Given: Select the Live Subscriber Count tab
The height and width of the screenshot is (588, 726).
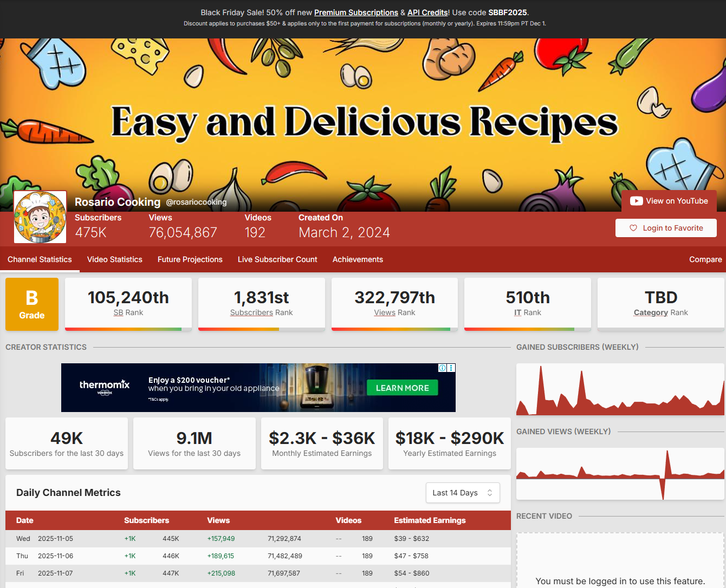Looking at the screenshot, I should (277, 259).
